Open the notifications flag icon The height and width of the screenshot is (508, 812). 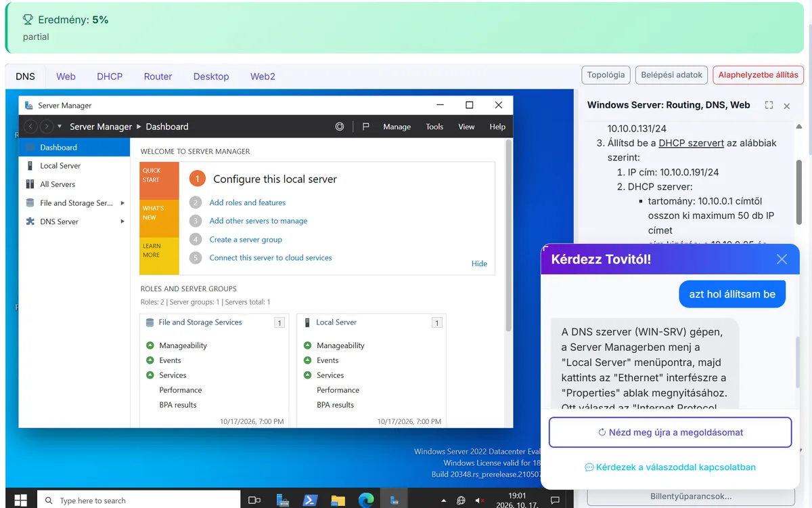click(365, 127)
